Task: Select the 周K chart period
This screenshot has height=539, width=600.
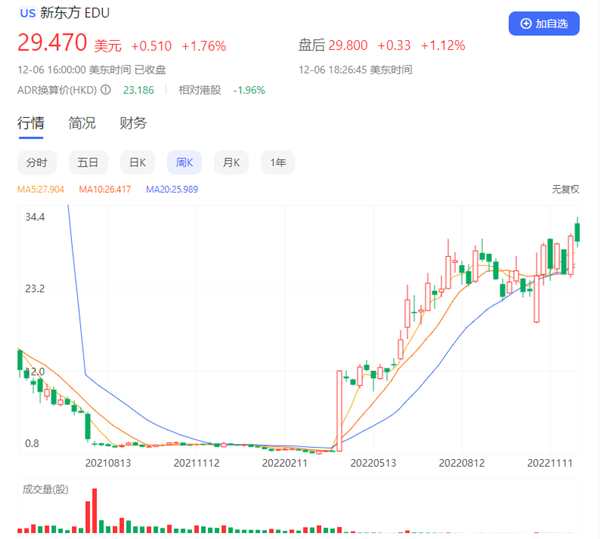Action: click(184, 163)
